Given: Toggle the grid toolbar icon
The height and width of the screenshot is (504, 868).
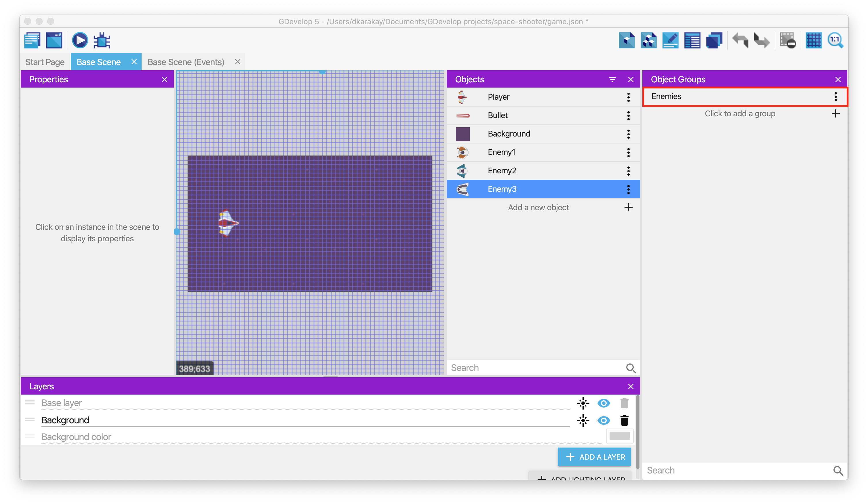Looking at the screenshot, I should [814, 41].
